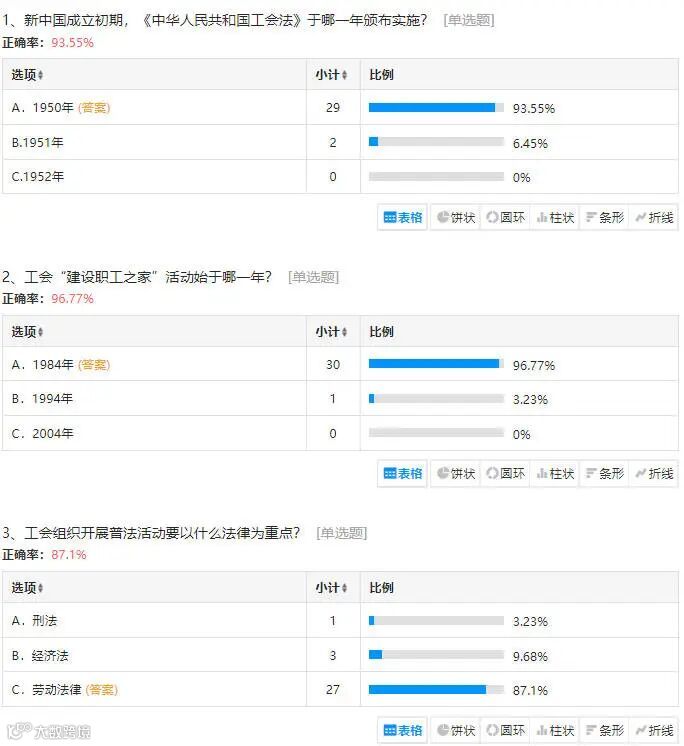The image size is (684, 746).
Task: Sort question 1 by 选项 column arrow
Action: 40,75
